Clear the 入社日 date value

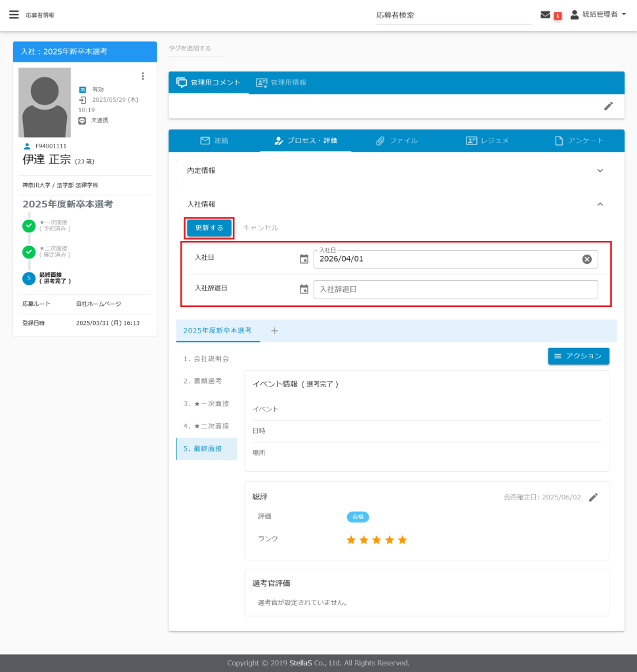(x=586, y=259)
